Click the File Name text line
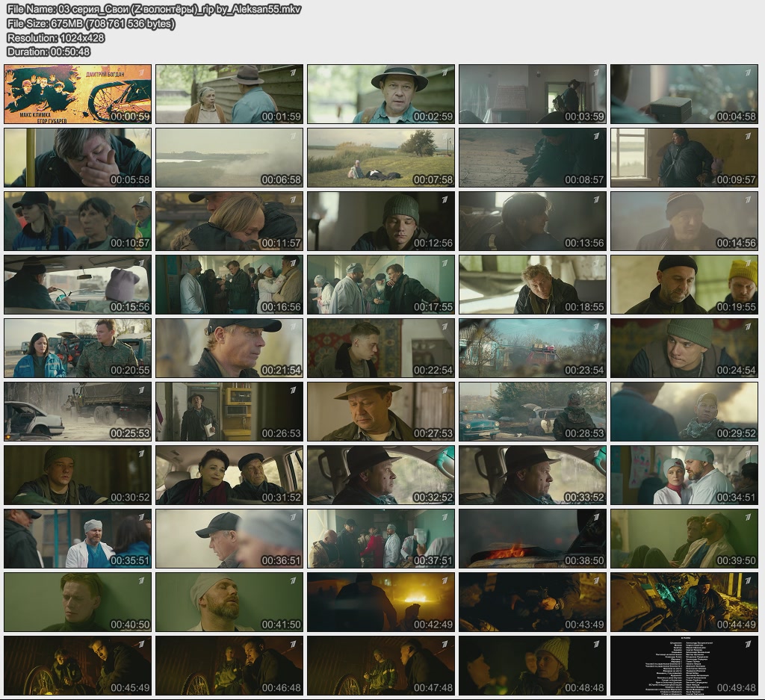765x700 pixels. [x=154, y=10]
